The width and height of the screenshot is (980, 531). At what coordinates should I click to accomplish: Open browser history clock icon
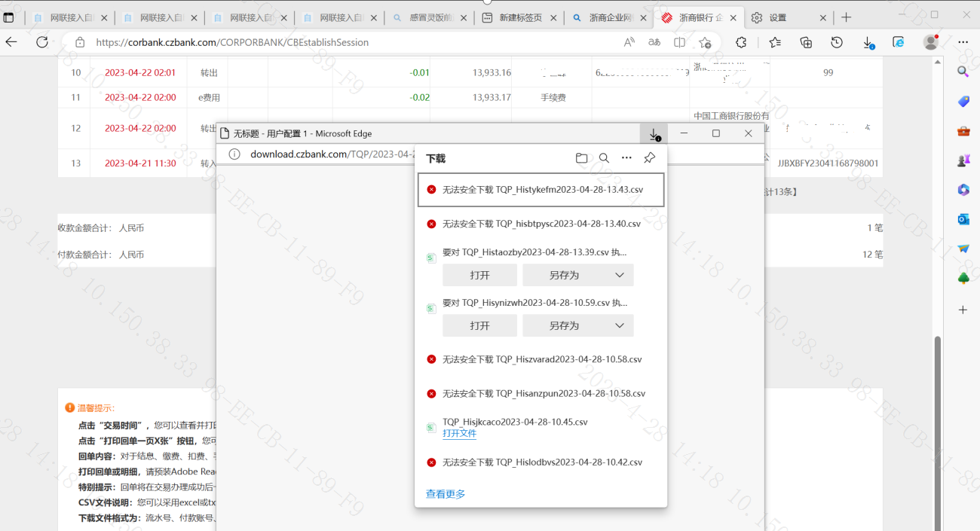tap(837, 42)
